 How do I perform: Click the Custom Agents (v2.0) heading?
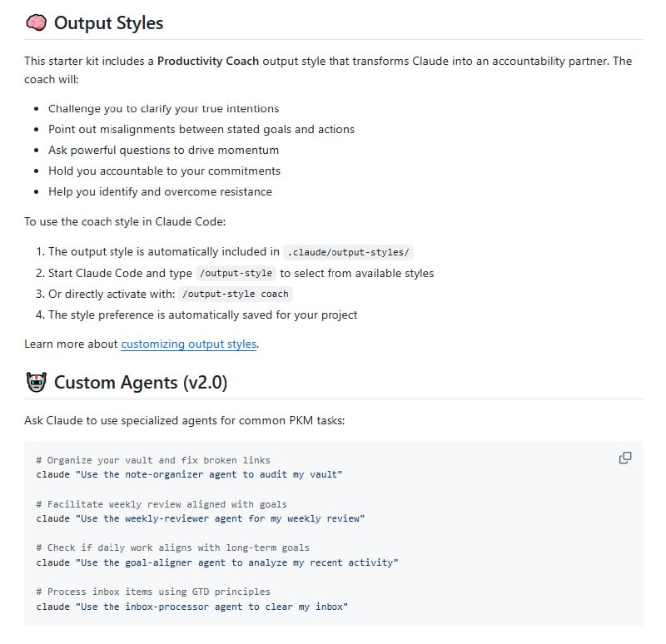tap(140, 383)
